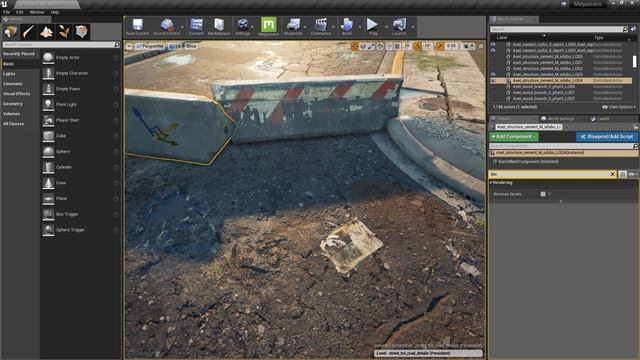
Task: Click the Blueprints toolbar icon
Action: [293, 25]
